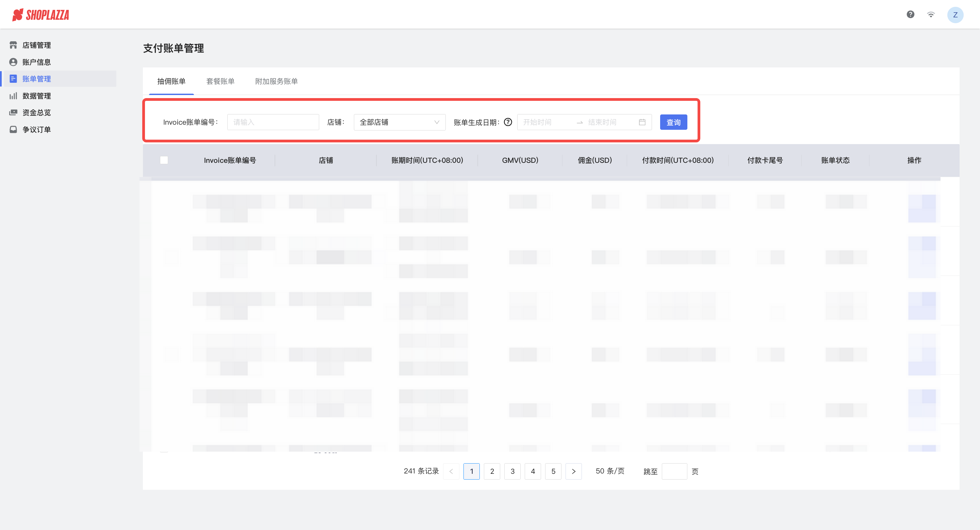Click the blue 查询 search button
This screenshot has width=980, height=530.
tap(673, 122)
